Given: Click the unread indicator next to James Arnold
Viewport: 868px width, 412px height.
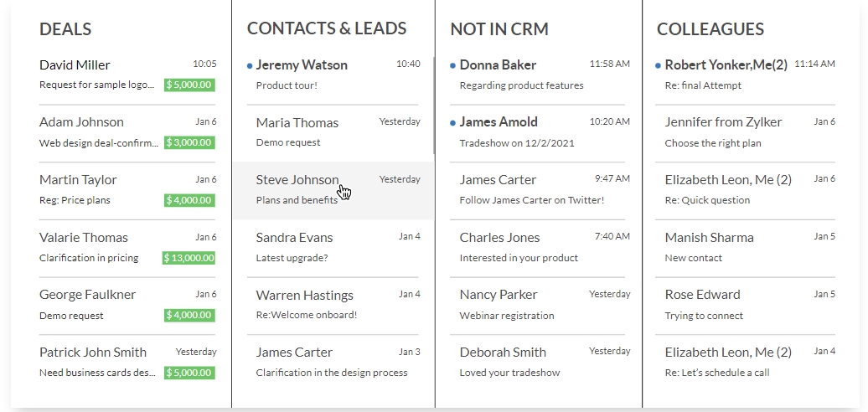Looking at the screenshot, I should [453, 122].
